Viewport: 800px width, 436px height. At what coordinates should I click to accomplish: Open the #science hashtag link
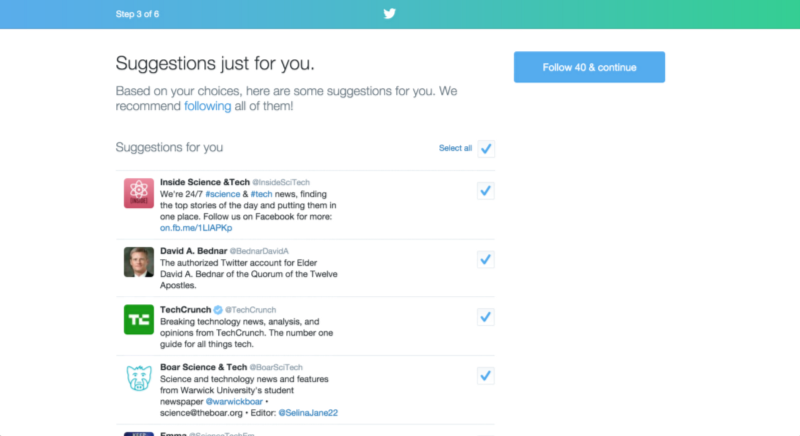[222, 194]
